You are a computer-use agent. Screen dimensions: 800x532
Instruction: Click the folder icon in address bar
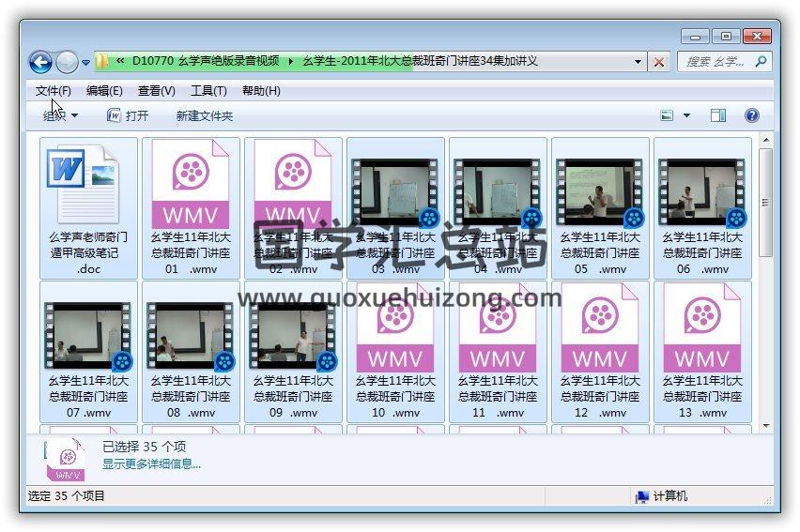(102, 62)
